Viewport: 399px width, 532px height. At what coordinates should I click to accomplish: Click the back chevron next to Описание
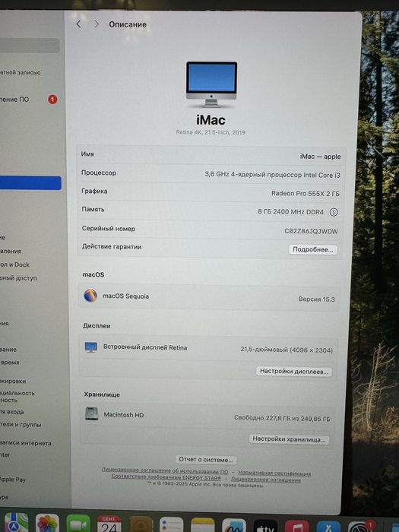point(79,24)
